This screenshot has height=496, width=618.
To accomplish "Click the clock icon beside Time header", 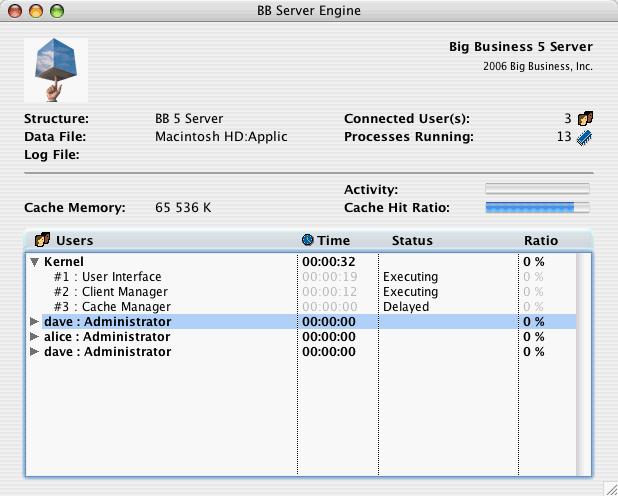I will pyautogui.click(x=307, y=240).
